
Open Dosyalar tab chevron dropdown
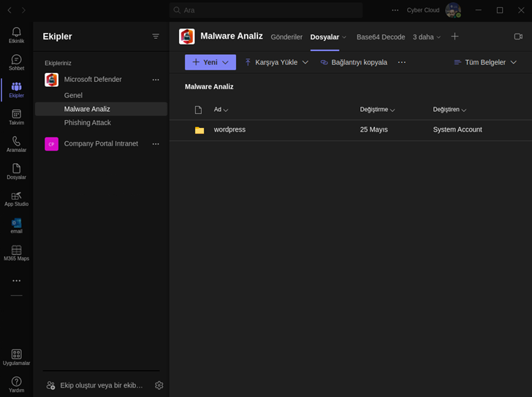pos(344,37)
